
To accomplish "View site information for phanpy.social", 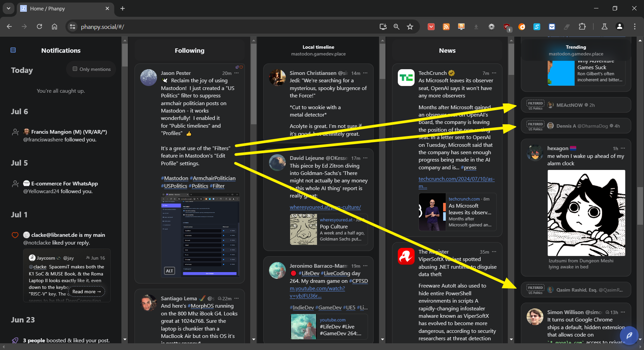I will pyautogui.click(x=72, y=27).
